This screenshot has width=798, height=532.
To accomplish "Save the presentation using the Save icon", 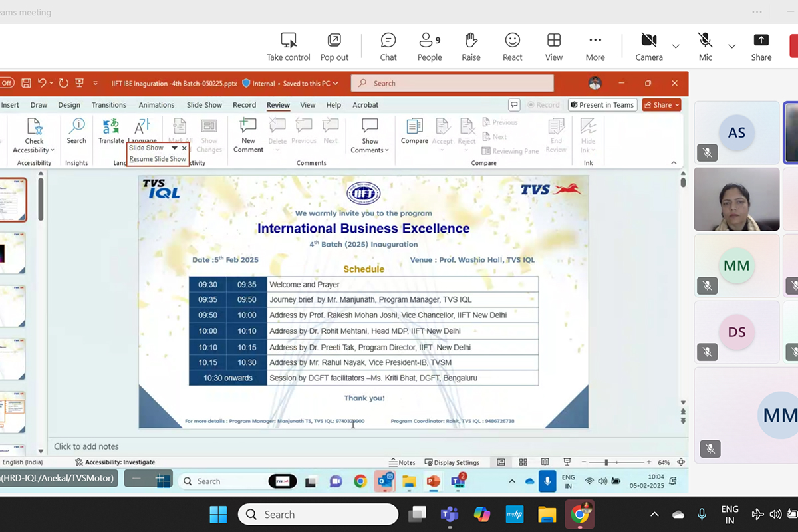I will (x=26, y=83).
